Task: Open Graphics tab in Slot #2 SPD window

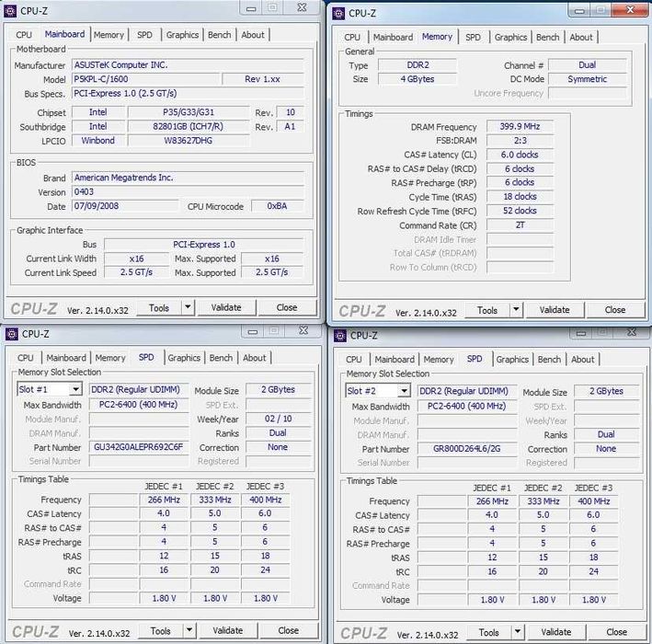Action: click(x=512, y=360)
